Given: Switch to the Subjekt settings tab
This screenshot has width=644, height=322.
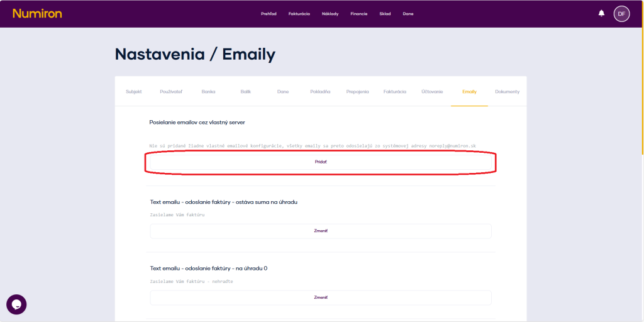Looking at the screenshot, I should pyautogui.click(x=134, y=92).
